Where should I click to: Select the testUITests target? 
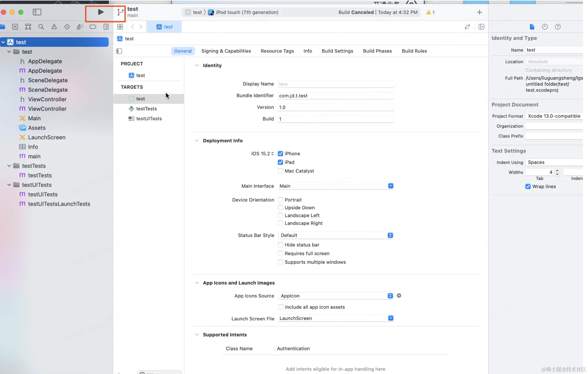pyautogui.click(x=149, y=119)
